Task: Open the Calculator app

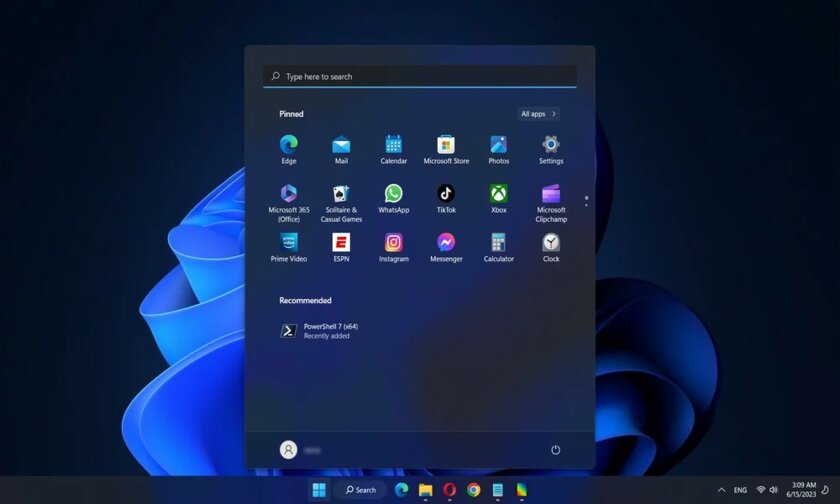Action: point(499,247)
